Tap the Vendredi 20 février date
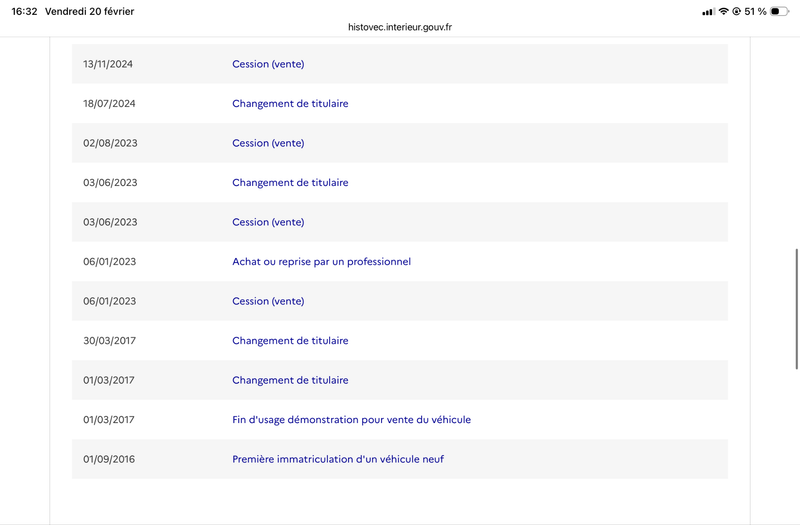This screenshot has height=525, width=800. tap(90, 11)
